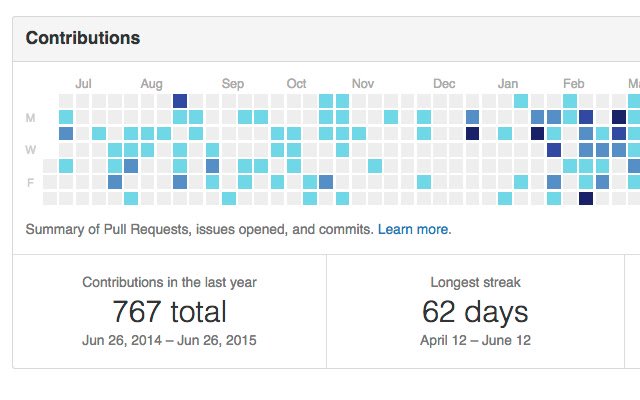Select the light blue Saturday square in January
The height and width of the screenshot is (400, 640).
505,198
